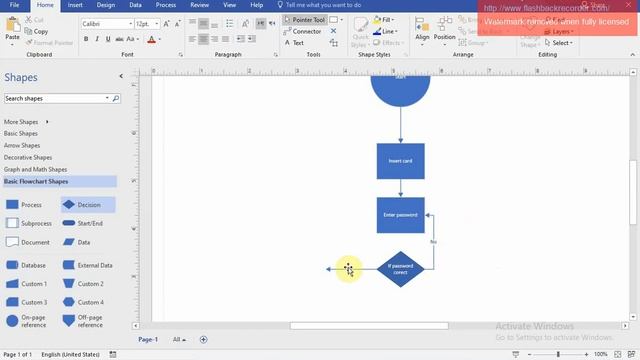Select the Start/End shape in the stencil
Viewport: 640px width, 360px height.
click(82, 223)
